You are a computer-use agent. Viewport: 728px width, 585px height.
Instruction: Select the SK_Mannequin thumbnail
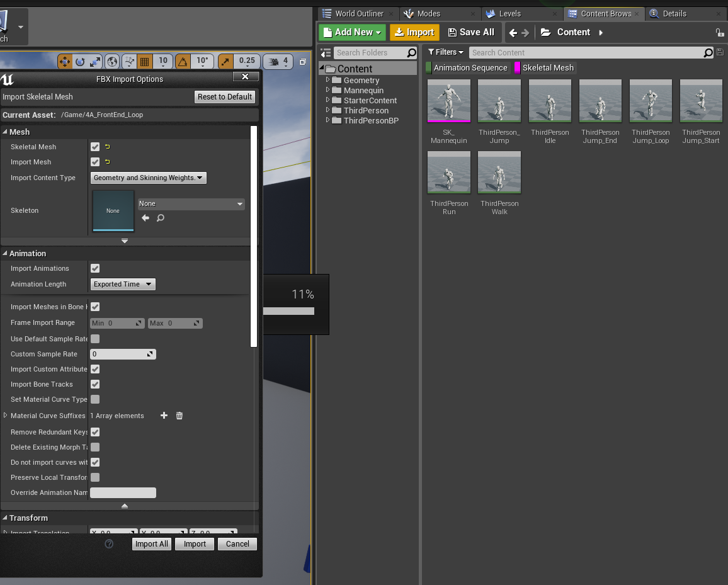[448, 101]
